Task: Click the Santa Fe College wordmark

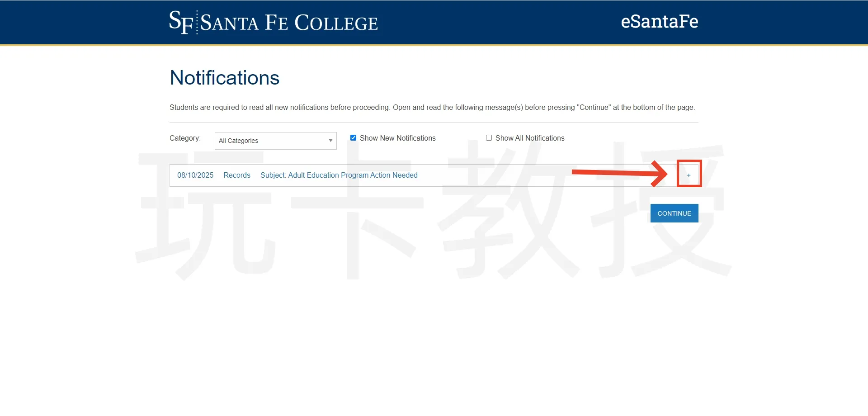Action: tap(289, 23)
